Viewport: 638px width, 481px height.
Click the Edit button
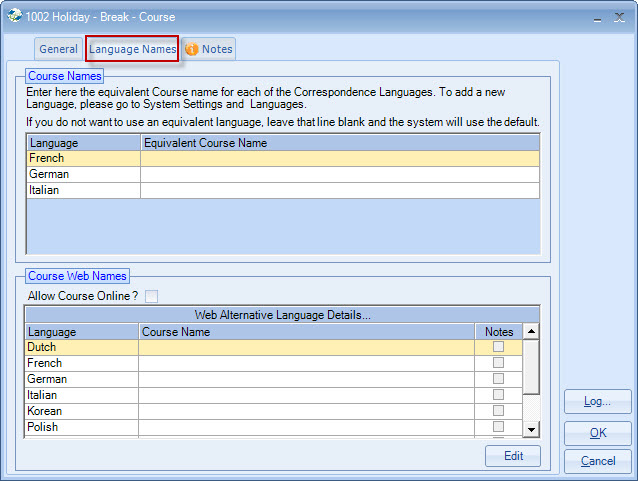tap(513, 456)
